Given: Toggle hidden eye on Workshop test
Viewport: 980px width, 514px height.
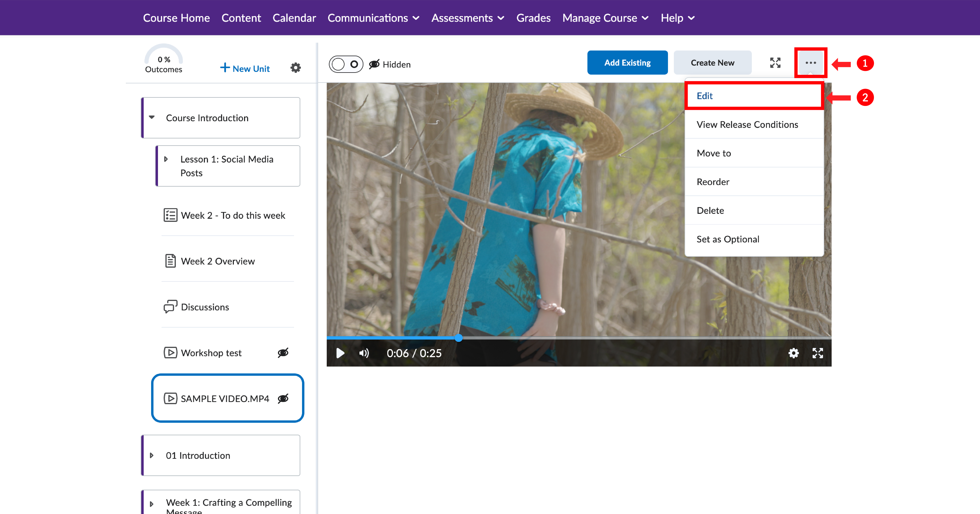Looking at the screenshot, I should [x=283, y=353].
